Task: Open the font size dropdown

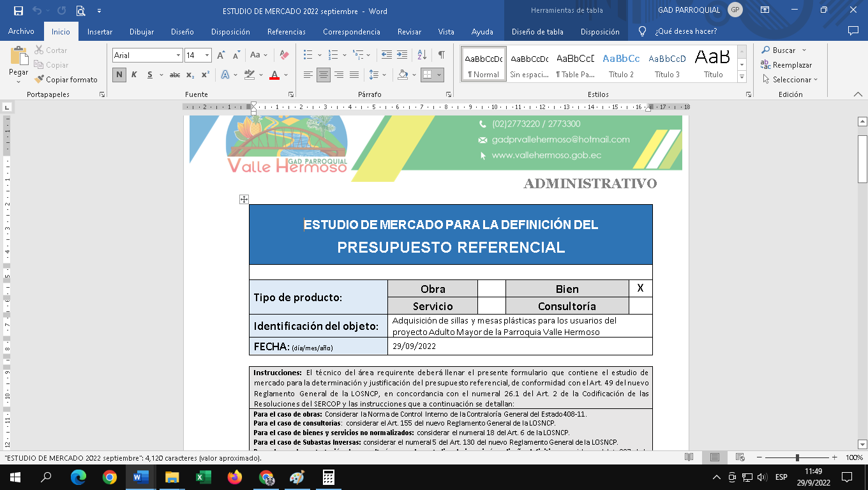Action: [207, 56]
